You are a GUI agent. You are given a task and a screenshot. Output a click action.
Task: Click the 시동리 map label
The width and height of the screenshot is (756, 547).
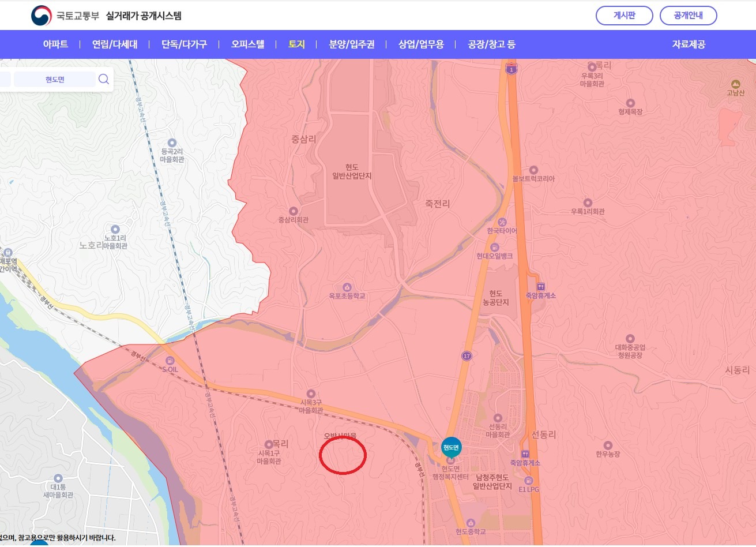click(x=737, y=370)
